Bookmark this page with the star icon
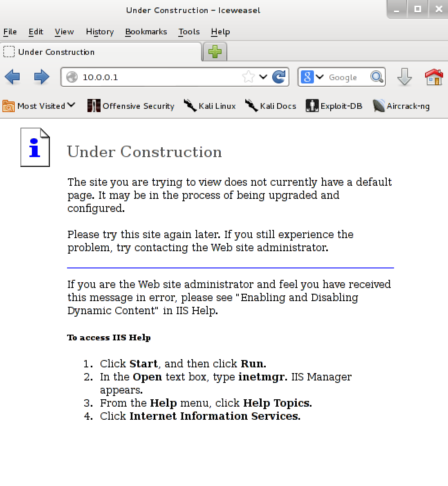Screen dimensions: 448x486 248,77
